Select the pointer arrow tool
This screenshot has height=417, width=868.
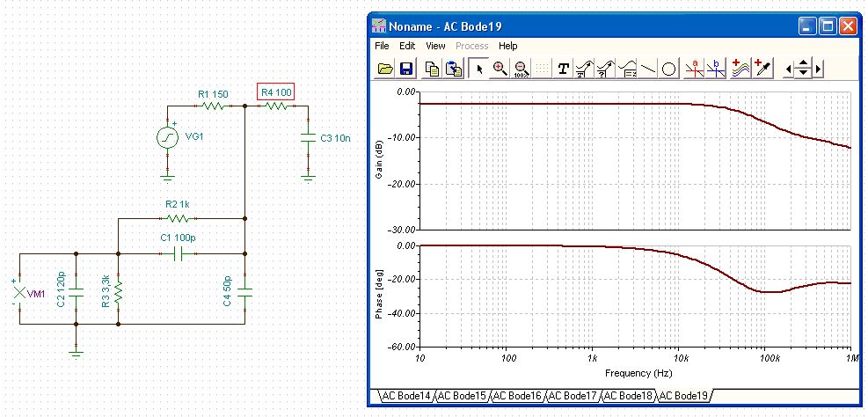[479, 69]
